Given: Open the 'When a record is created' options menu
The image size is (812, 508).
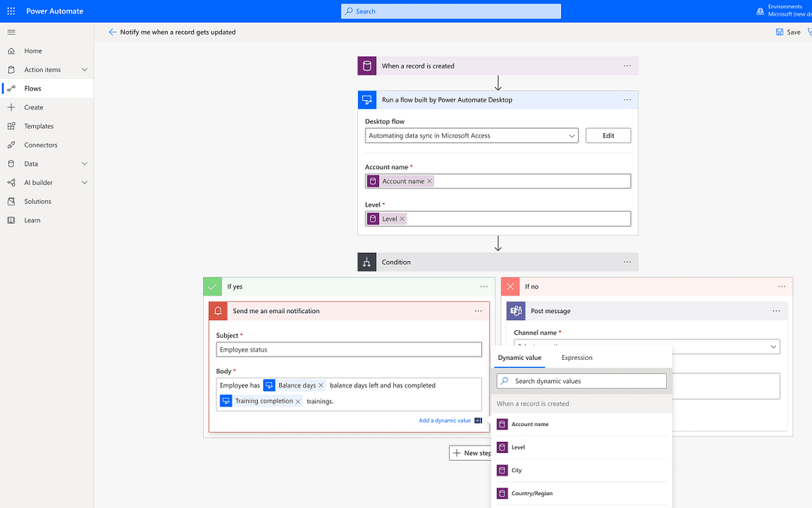Looking at the screenshot, I should click(627, 65).
